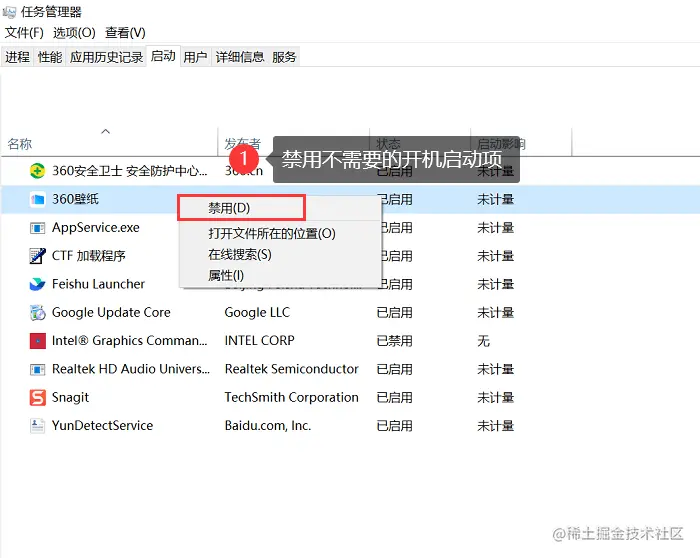Click the sort arrow above 名称

pos(105,131)
